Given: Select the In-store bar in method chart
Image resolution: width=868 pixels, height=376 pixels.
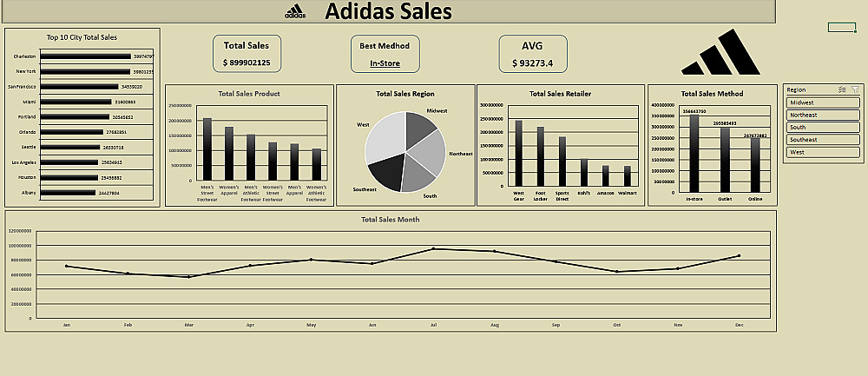Looking at the screenshot, I should click(694, 154).
